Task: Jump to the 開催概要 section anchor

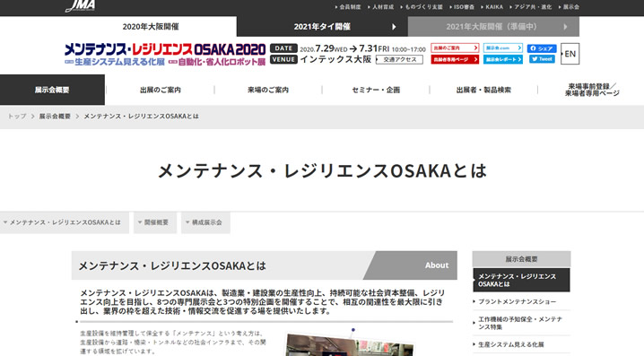Action: [155, 222]
